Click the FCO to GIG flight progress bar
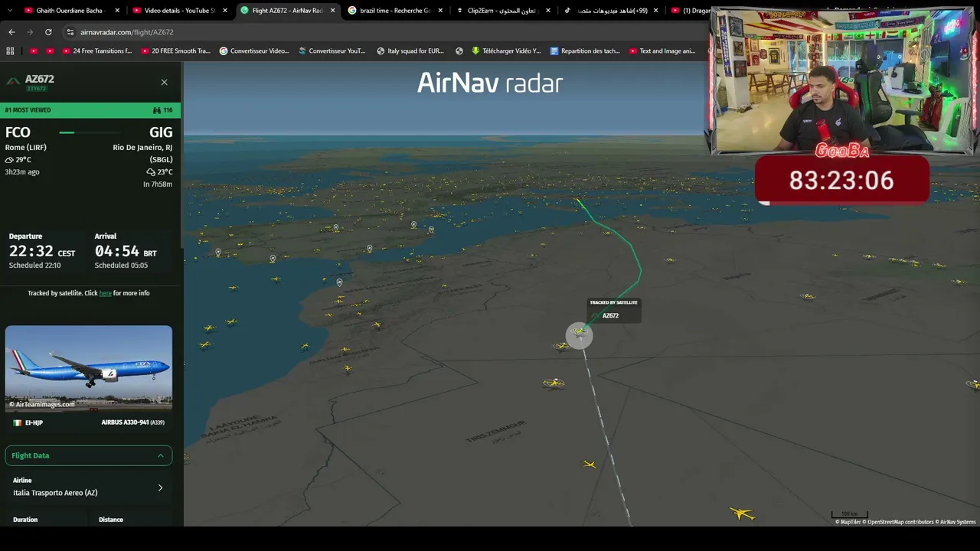980x551 pixels. point(90,132)
